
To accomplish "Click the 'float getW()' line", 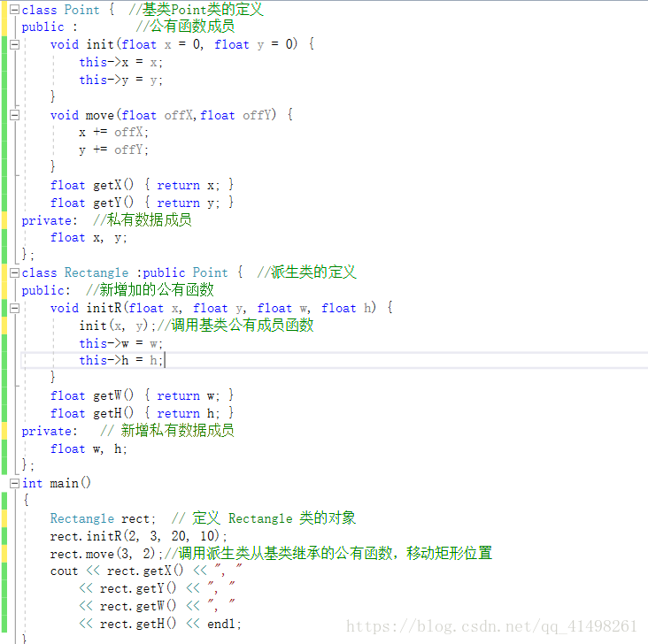I will [142, 395].
